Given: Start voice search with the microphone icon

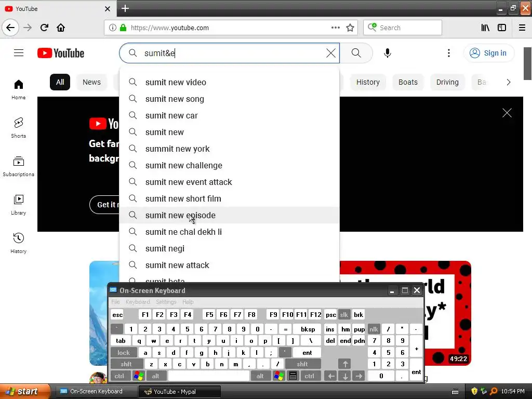Looking at the screenshot, I should click(x=388, y=53).
